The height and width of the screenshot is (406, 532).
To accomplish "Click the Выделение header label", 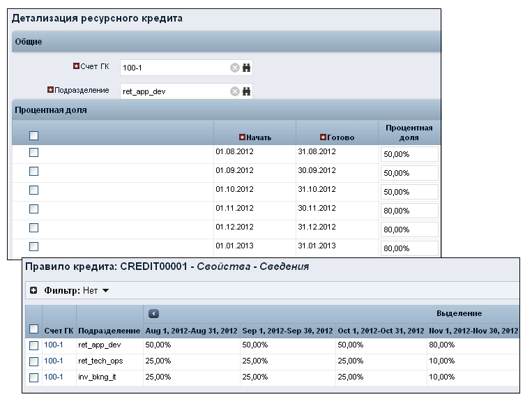I will coord(459,313).
